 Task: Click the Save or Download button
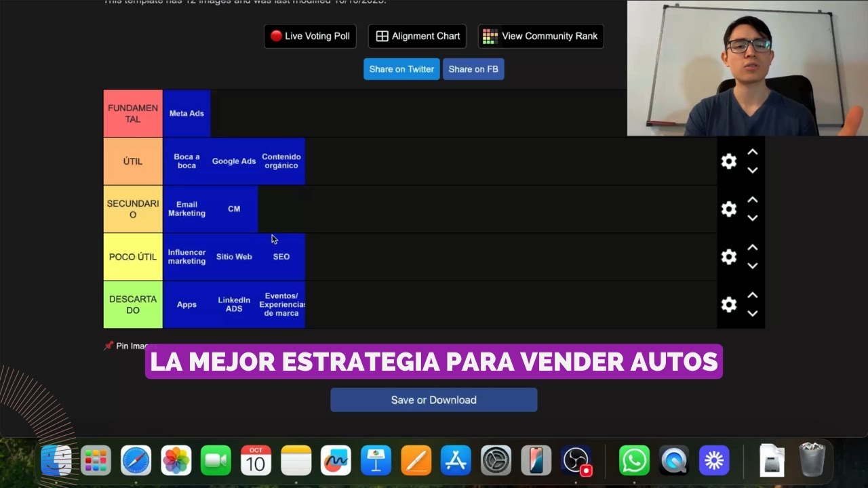434,400
